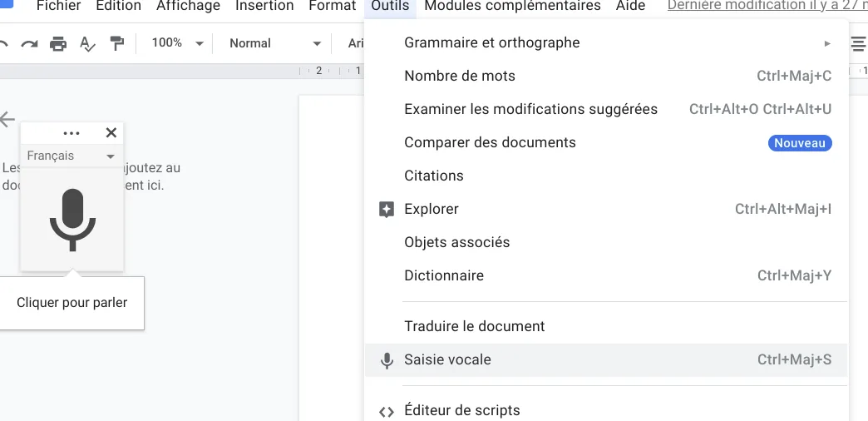Screen dimensions: 868x421
Task: Choose Examiner les modifications suggérées
Action: tap(607, 109)
